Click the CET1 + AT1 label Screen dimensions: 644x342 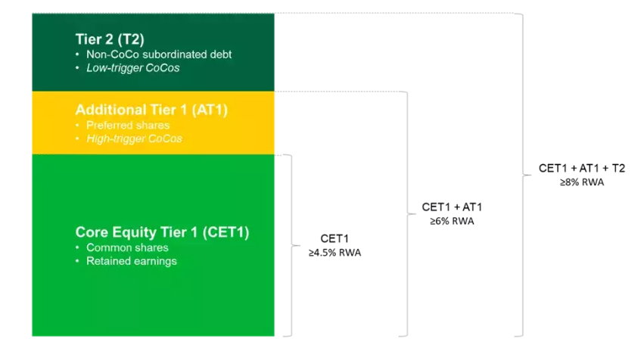point(452,207)
